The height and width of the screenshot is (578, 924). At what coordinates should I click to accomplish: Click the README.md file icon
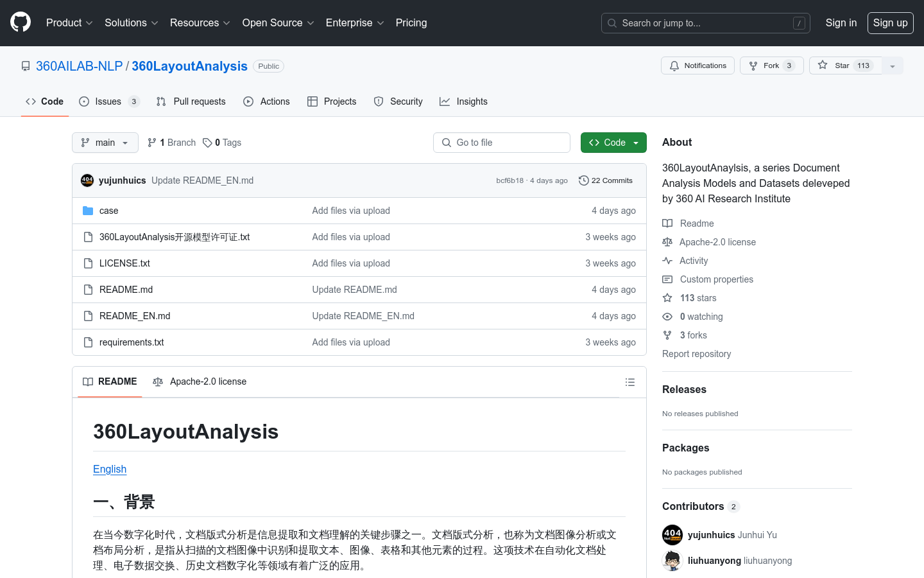tap(88, 290)
